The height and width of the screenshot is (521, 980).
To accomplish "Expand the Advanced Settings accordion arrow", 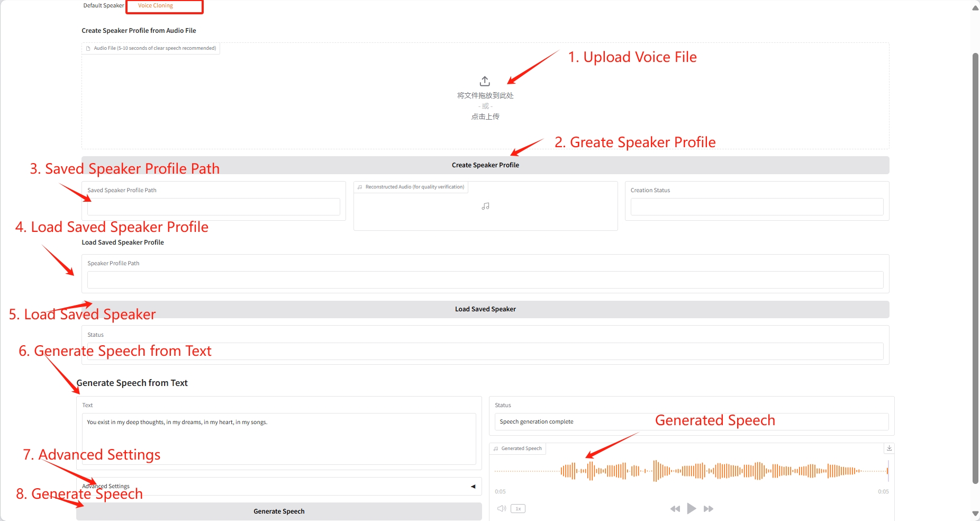I will point(473,487).
